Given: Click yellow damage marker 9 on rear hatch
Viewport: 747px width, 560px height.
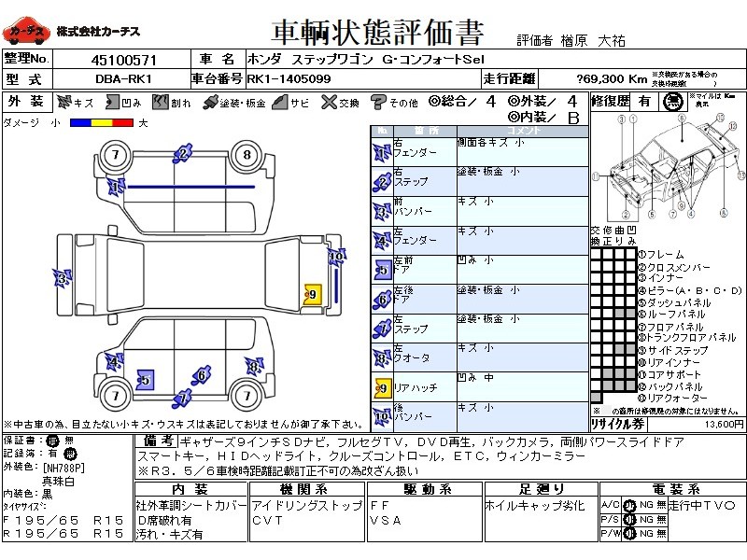Looking at the screenshot, I should click(x=312, y=296).
